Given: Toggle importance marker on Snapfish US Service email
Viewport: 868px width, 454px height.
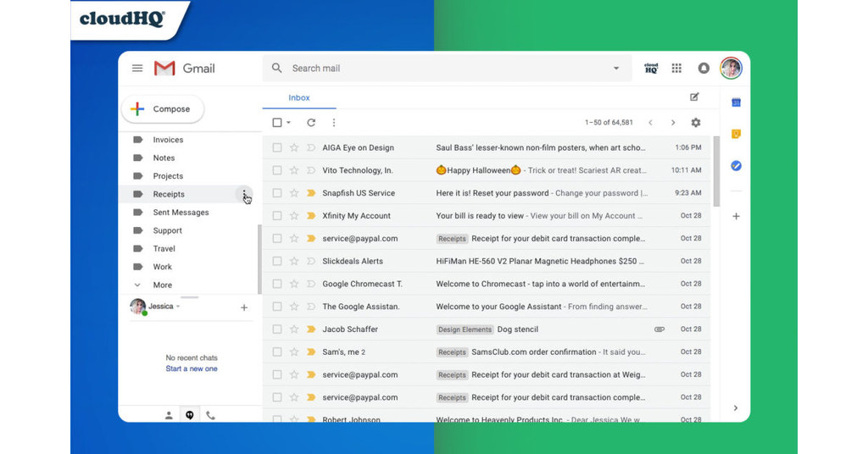Looking at the screenshot, I should coord(311,193).
